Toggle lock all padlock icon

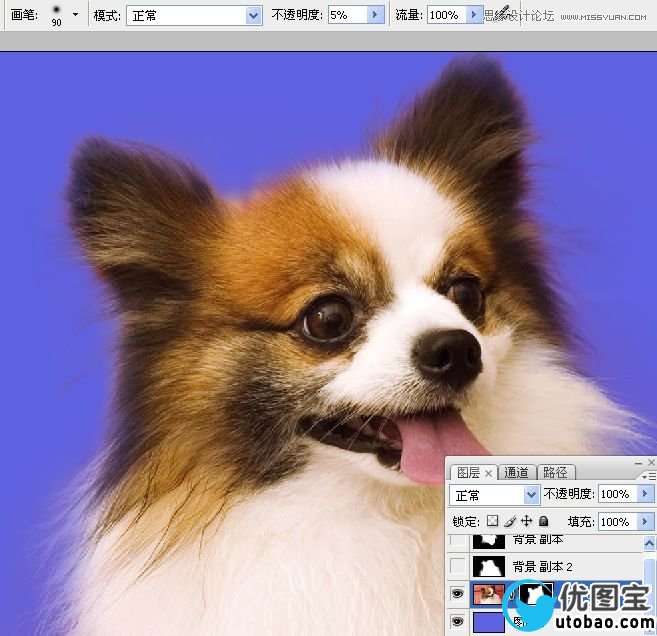(543, 521)
